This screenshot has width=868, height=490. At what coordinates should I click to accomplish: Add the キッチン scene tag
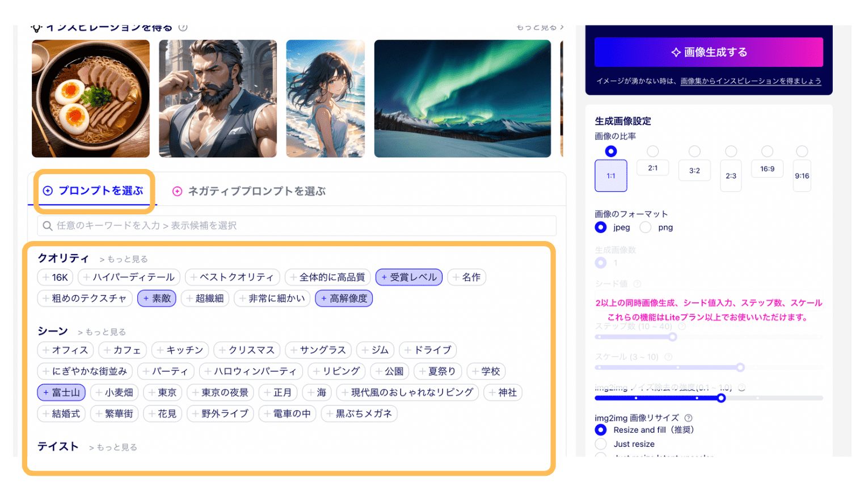(180, 350)
